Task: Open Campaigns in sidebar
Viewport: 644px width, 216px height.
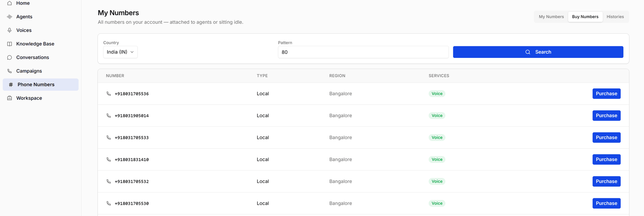Action: (41, 71)
